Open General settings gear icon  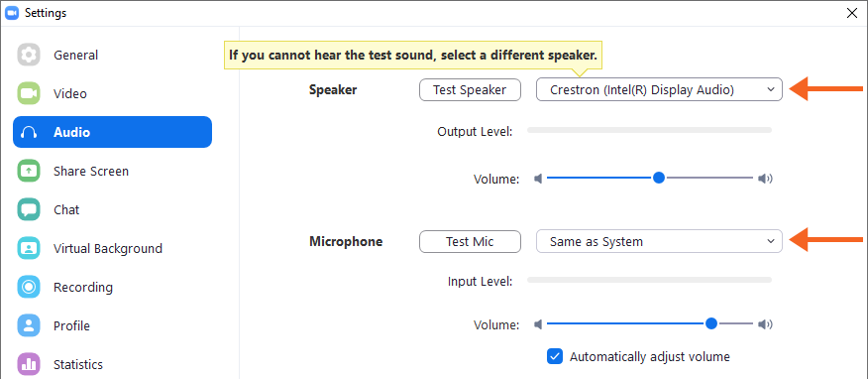[29, 55]
